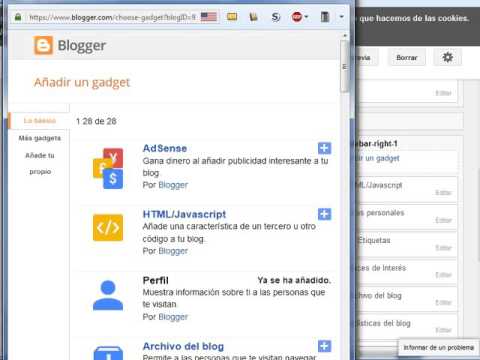Open the adblock icon dropdown arrow

pos(306,17)
